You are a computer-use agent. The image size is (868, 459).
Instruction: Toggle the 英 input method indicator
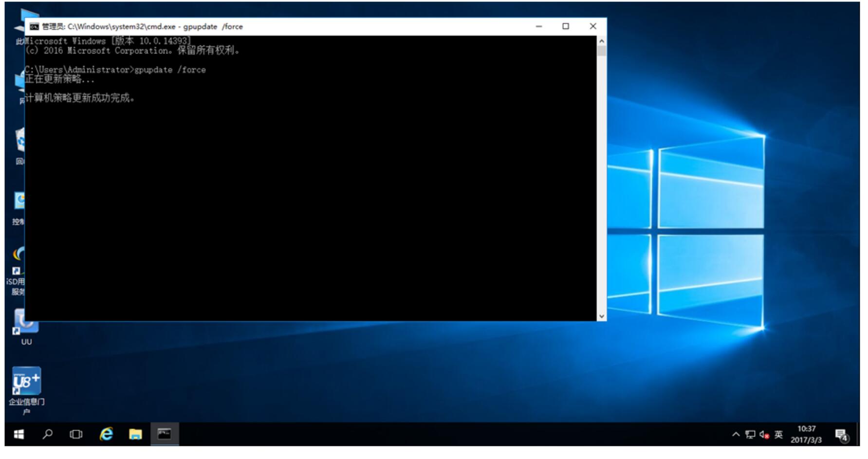[x=778, y=435]
